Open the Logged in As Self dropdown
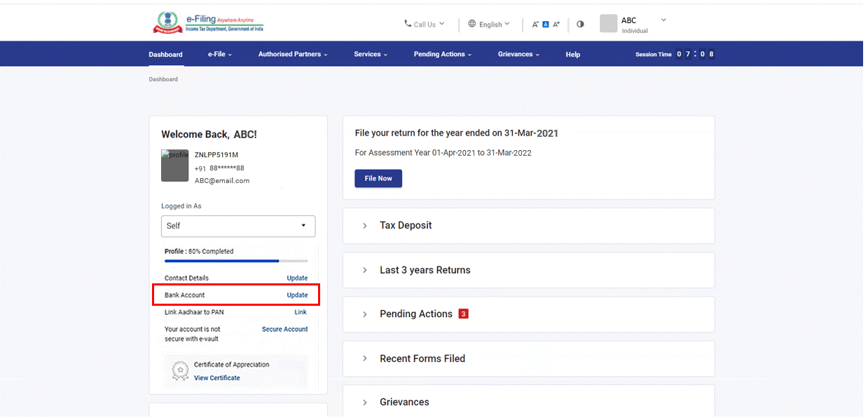This screenshot has width=868, height=418. click(238, 226)
